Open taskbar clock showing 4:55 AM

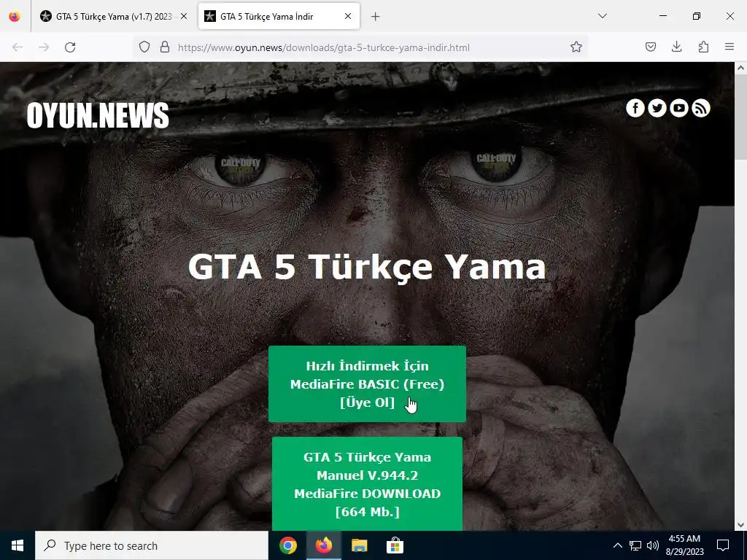pos(684,545)
